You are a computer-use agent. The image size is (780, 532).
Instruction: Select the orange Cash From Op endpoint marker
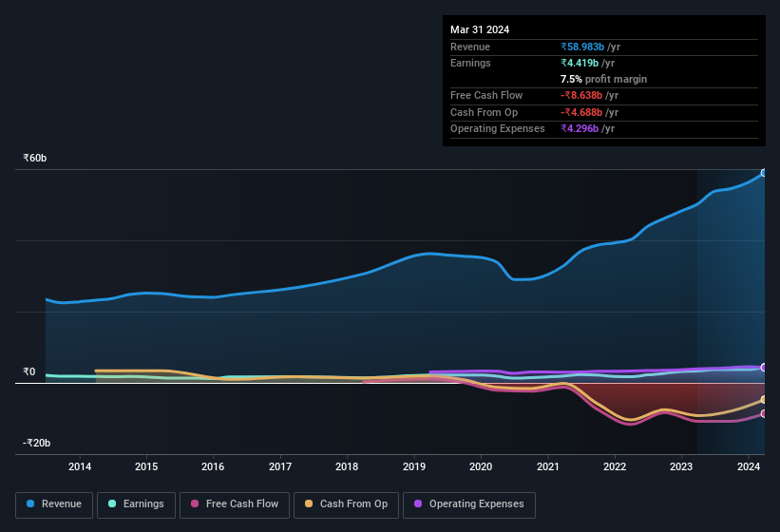tap(763, 400)
